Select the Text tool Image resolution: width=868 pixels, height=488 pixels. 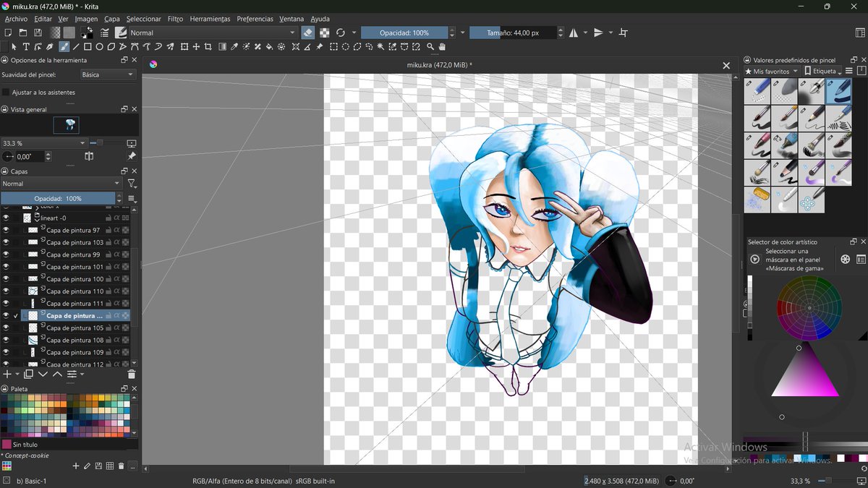click(27, 47)
